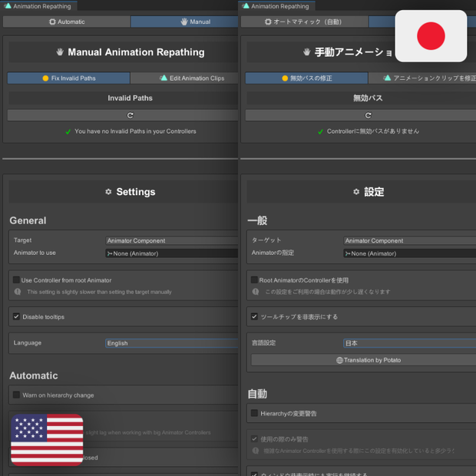The height and width of the screenshot is (476, 476).
Task: Click the refresh icon under Invalid Paths
Action: click(x=130, y=115)
